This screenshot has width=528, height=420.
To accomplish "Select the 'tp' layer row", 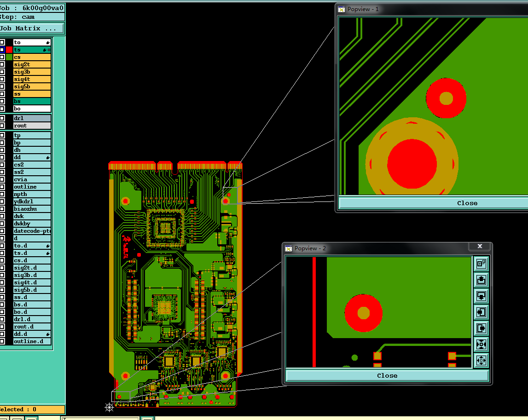I will [32, 135].
